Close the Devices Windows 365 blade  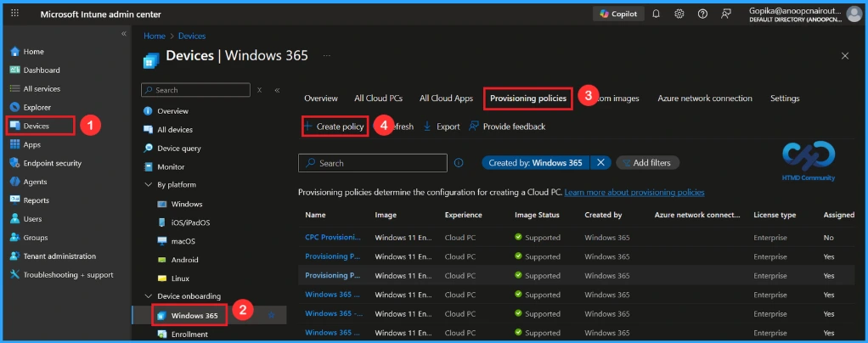(x=845, y=56)
